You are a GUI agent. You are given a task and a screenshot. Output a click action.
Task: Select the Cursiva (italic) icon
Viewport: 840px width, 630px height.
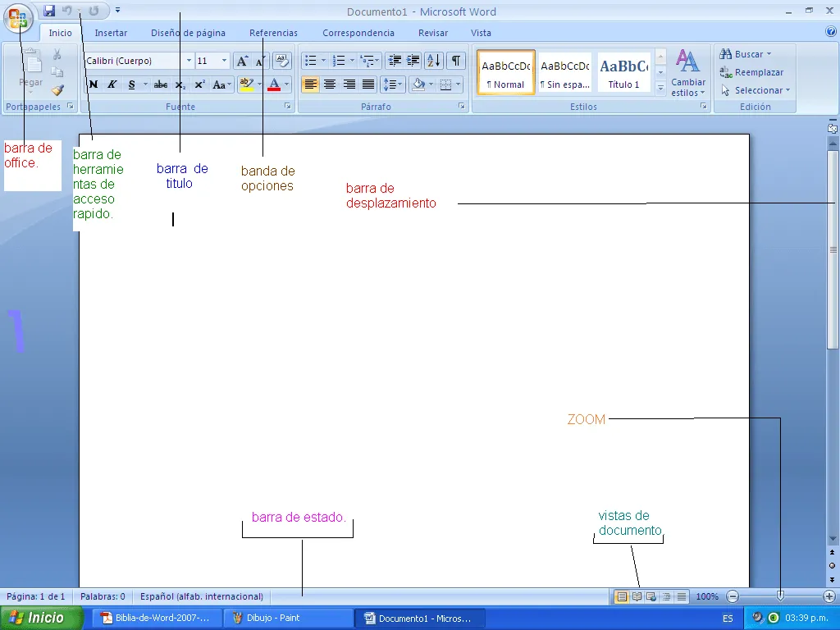pos(112,84)
